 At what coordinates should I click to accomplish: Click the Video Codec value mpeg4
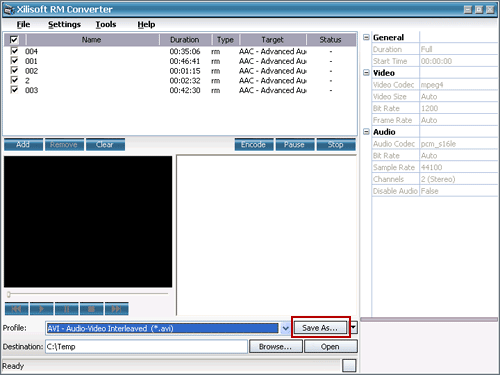click(x=458, y=85)
